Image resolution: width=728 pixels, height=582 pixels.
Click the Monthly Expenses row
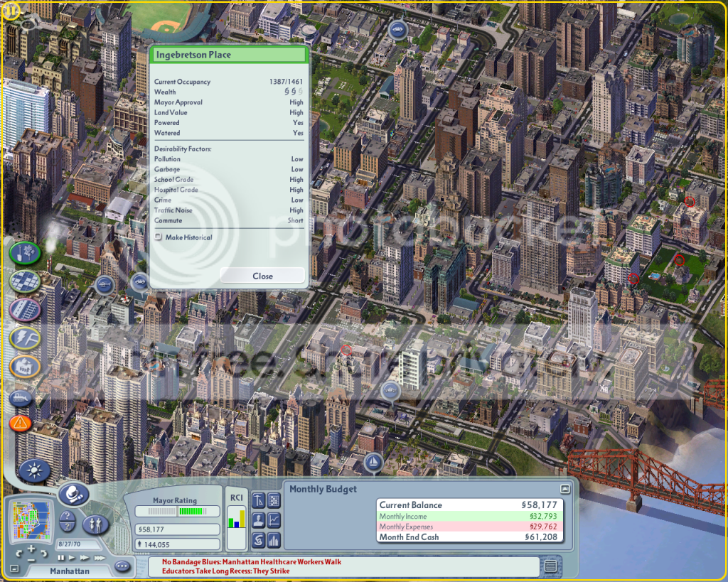(x=470, y=527)
